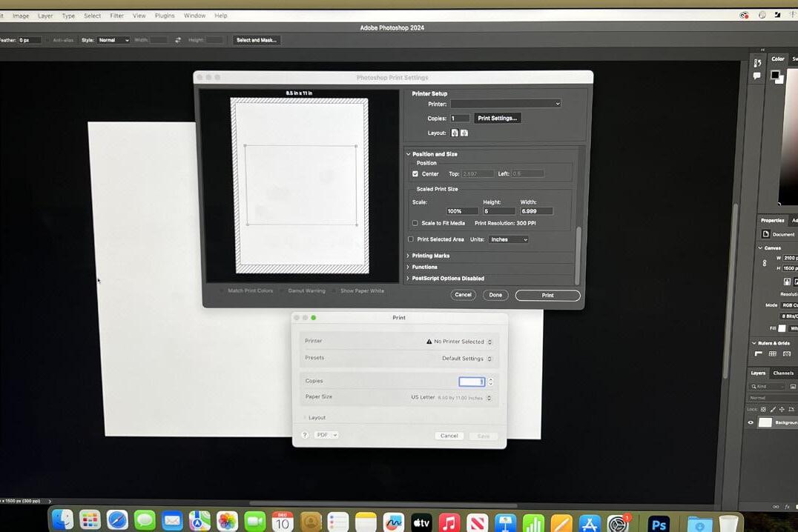Viewport: 798px width, 532px height.
Task: Open the Window menu
Action: (x=194, y=16)
